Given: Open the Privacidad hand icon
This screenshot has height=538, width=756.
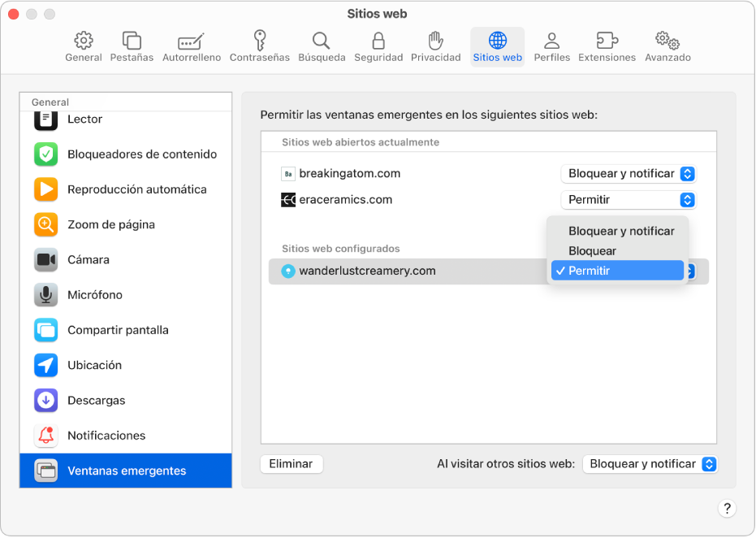Looking at the screenshot, I should (x=435, y=41).
